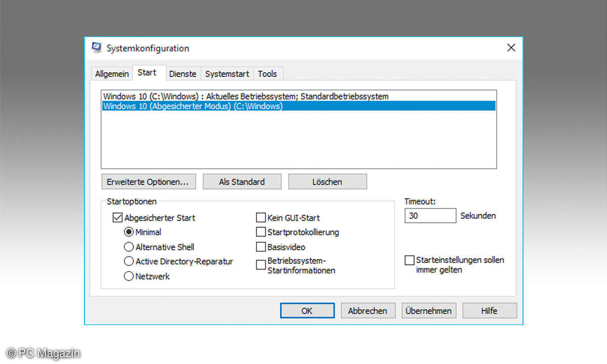This screenshot has width=607, height=364.
Task: Open the Tools tab
Action: pos(268,74)
